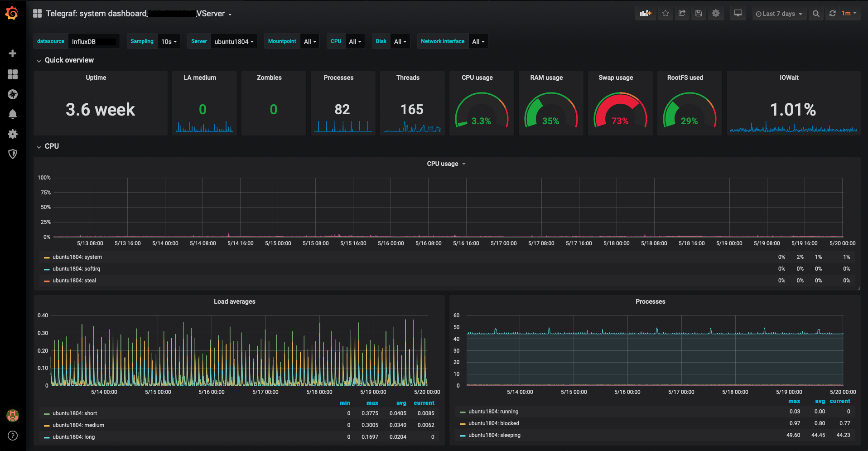Screen dimensions: 868x451
Task: Click the Zombies panel title
Action: click(x=269, y=78)
